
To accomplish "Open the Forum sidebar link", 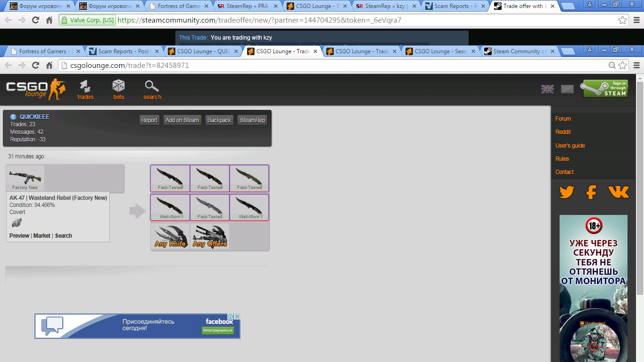I will (x=563, y=119).
